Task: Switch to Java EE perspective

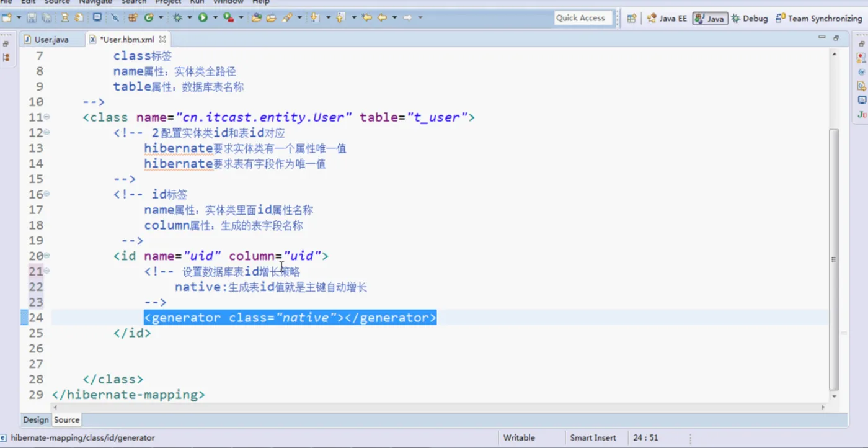Action: coord(667,19)
